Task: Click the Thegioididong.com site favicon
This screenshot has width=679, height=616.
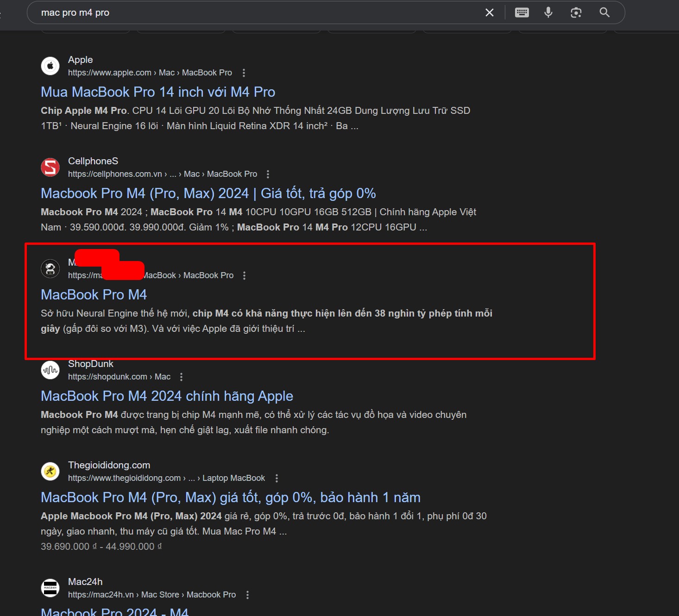Action: pos(50,471)
